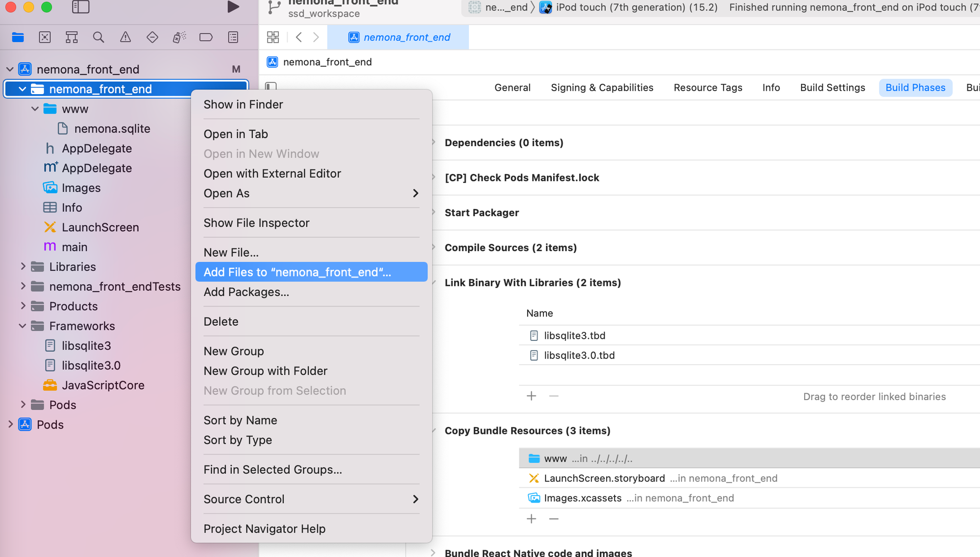Click the related items grid icon
Image resolution: width=980 pixels, height=557 pixels.
(273, 37)
